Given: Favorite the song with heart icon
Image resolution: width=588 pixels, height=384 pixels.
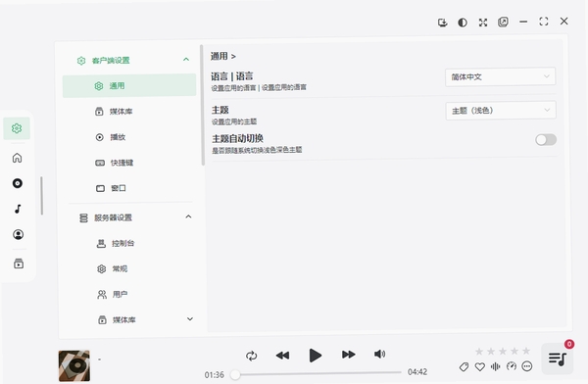Looking at the screenshot, I should (480, 366).
